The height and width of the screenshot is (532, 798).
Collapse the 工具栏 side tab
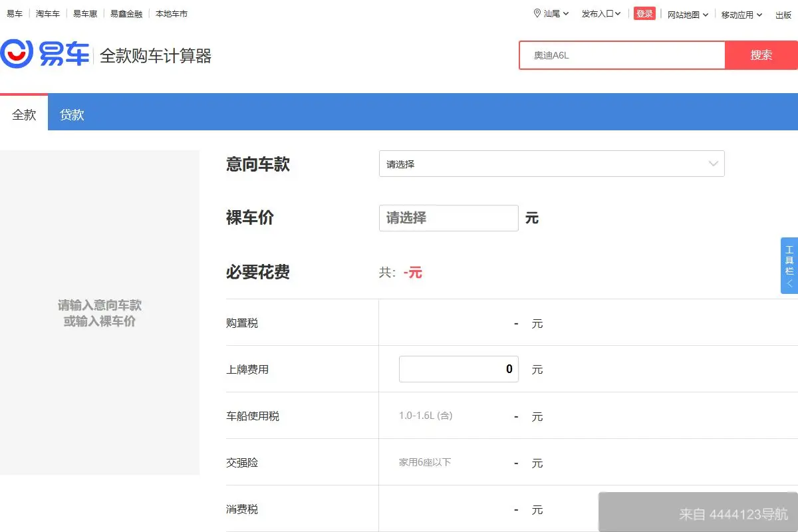pos(789,265)
